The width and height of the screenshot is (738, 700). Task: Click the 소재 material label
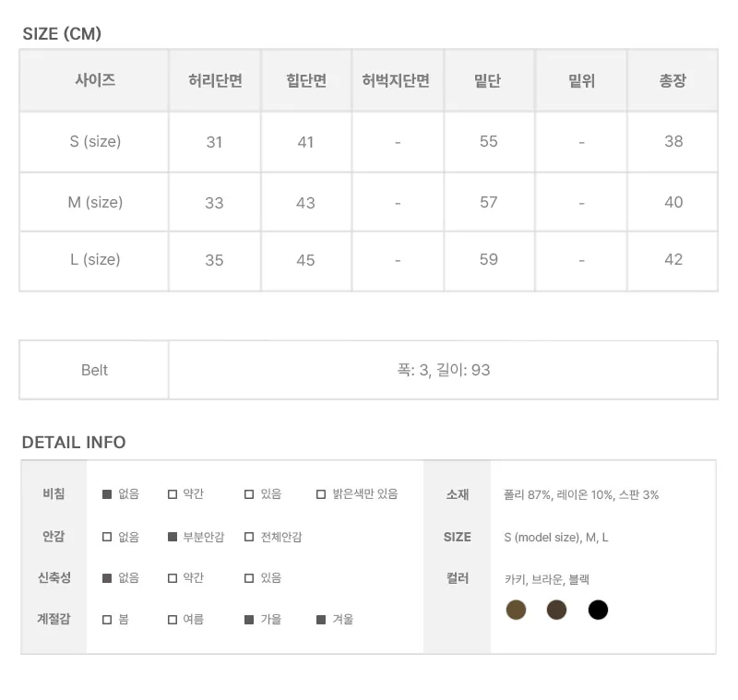(458, 494)
